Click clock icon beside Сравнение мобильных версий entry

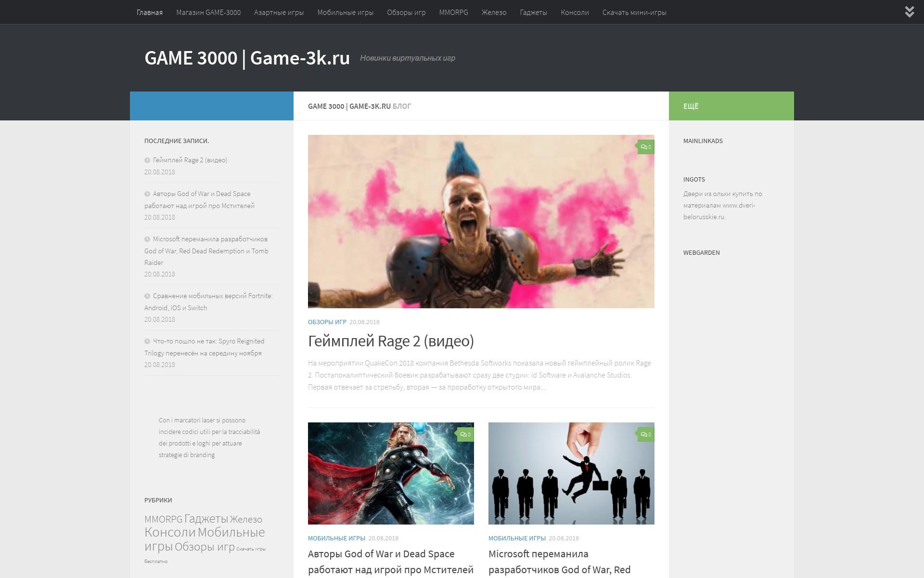tap(147, 296)
